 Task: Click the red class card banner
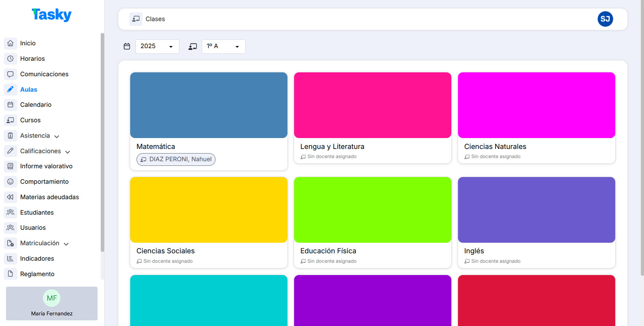537,301
